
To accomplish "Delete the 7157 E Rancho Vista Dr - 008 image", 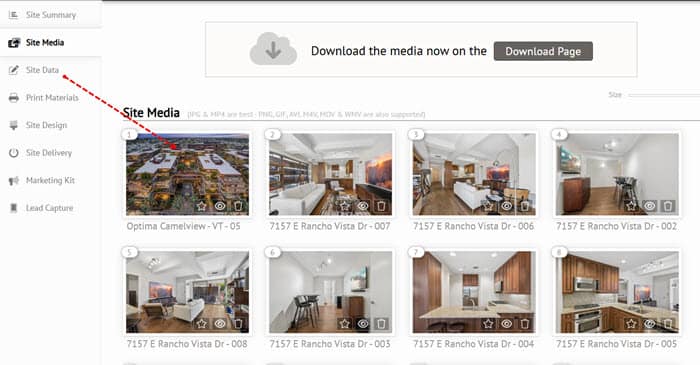I will coord(238,324).
